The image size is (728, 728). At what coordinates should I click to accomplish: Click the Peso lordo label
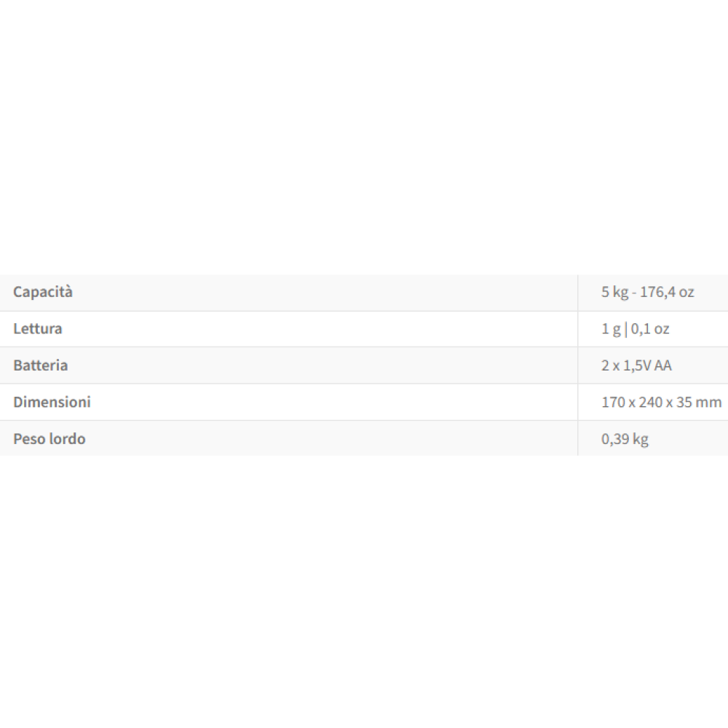tap(49, 439)
